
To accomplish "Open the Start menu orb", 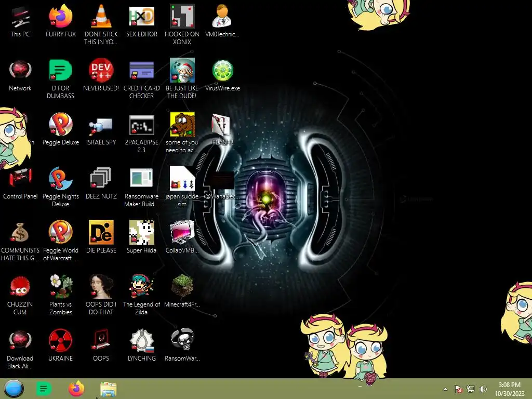I will coord(14,389).
